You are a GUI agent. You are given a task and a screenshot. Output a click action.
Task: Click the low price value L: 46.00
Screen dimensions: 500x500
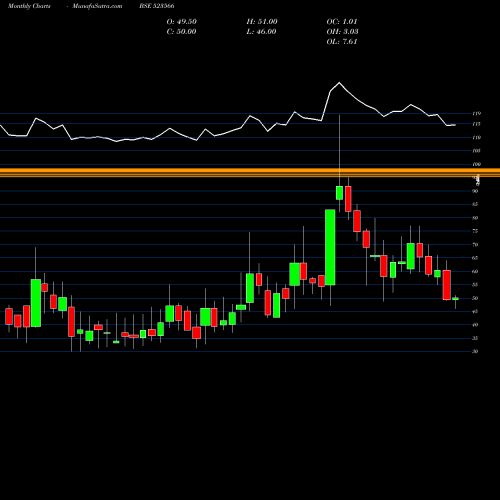point(261,32)
